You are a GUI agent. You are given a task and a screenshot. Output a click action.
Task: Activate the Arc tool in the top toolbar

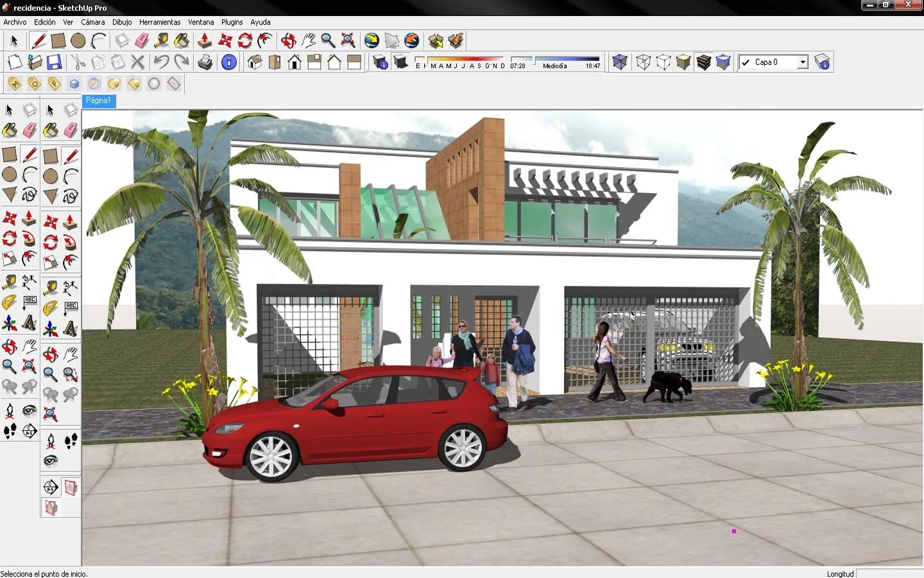pyautogui.click(x=98, y=41)
